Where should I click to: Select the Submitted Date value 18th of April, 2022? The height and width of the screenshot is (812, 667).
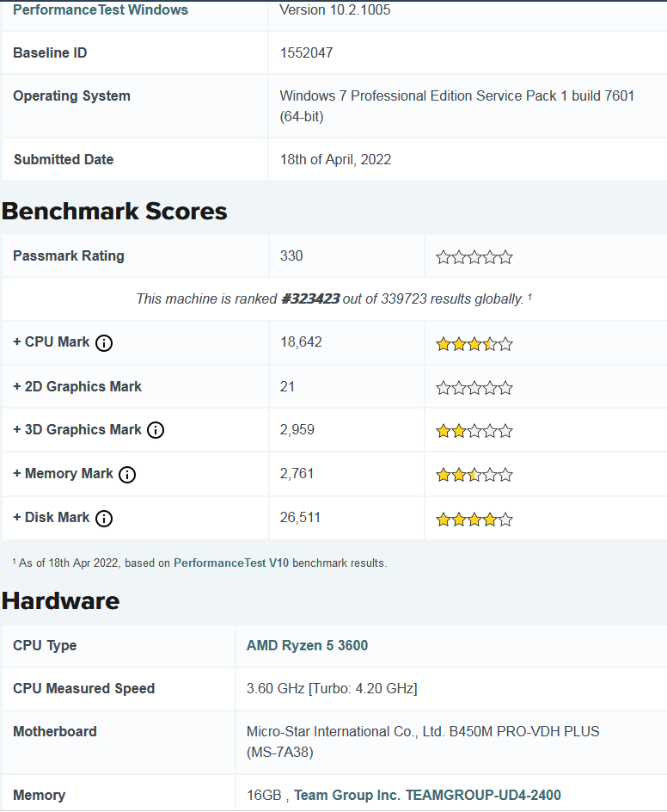coord(335,159)
